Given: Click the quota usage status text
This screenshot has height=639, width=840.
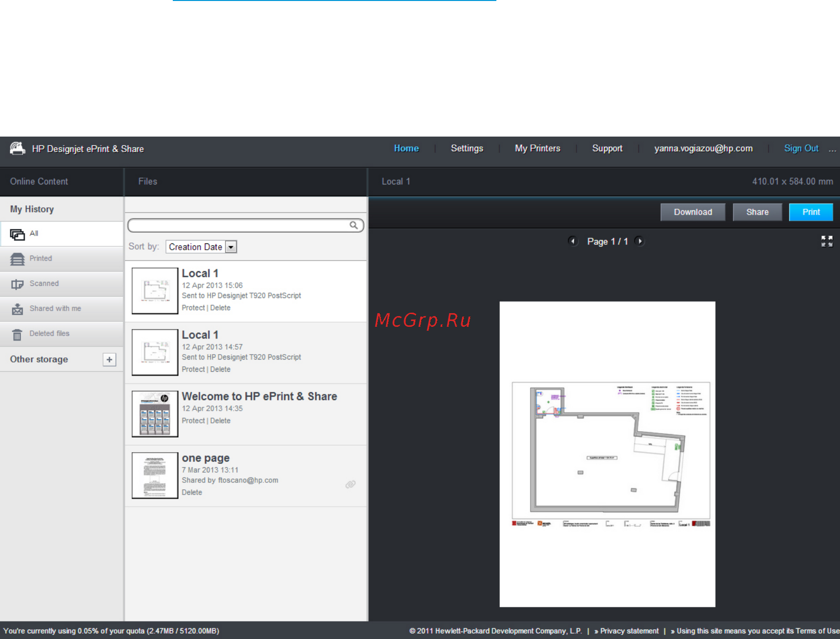Looking at the screenshot, I should pyautogui.click(x=111, y=631).
